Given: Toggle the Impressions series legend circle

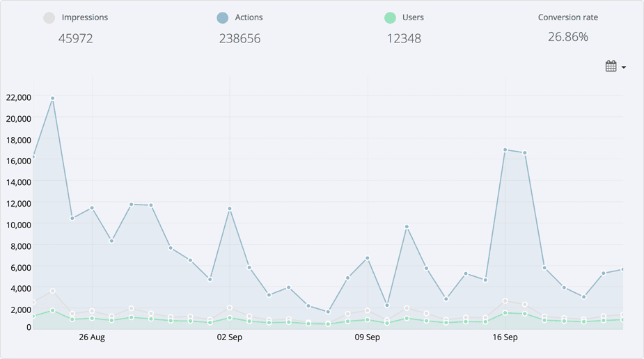Looking at the screenshot, I should point(49,17).
